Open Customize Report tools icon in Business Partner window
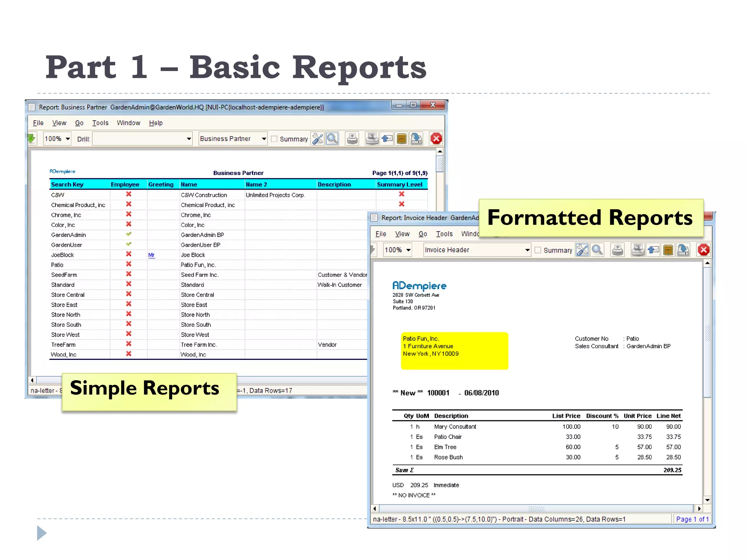Viewport: 747px width, 560px height. tap(317, 139)
